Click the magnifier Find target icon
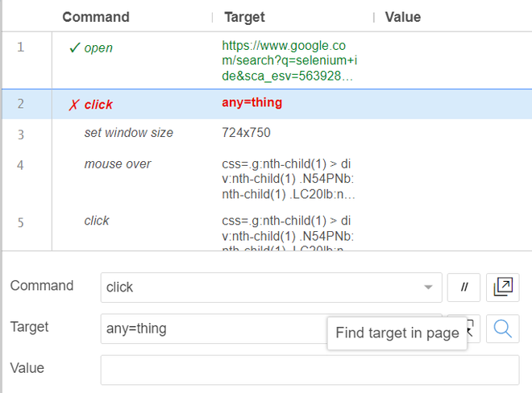The height and width of the screenshot is (393, 532). point(503,328)
